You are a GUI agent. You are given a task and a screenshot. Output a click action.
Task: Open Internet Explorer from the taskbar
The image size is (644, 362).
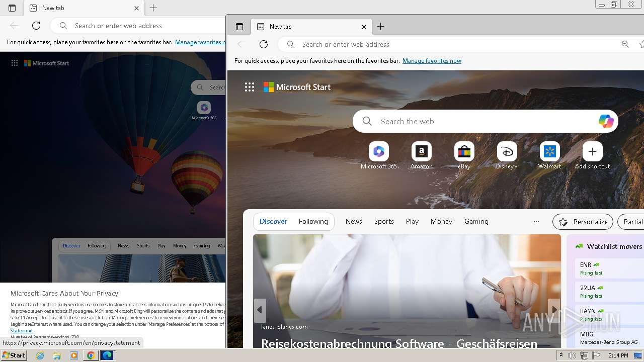pos(40,355)
